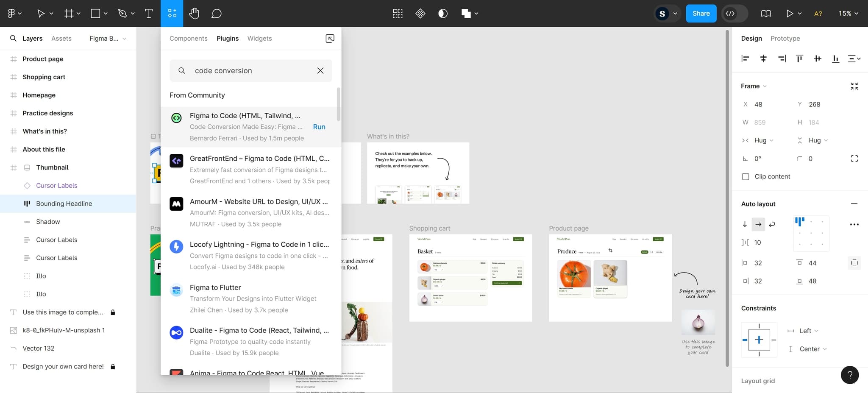This screenshot has height=393, width=868.
Task: Set auto layout direction to vertical
Action: click(x=745, y=224)
